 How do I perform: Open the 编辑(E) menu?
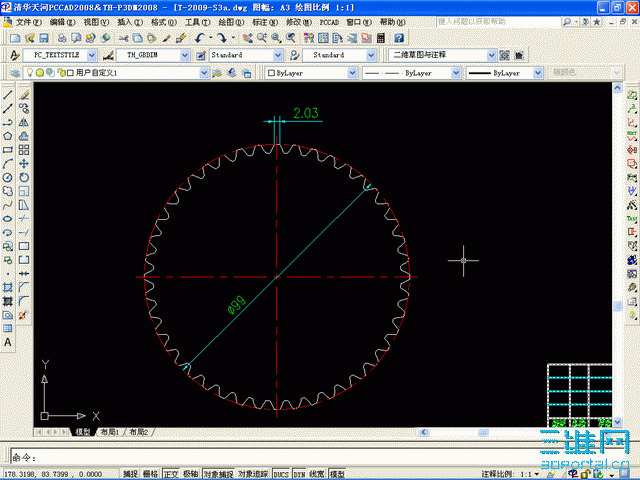(x=62, y=22)
